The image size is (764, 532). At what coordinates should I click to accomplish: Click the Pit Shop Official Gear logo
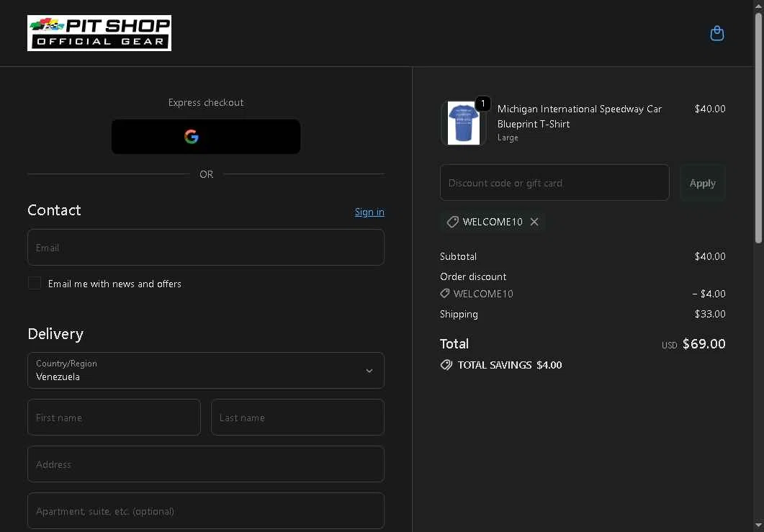click(99, 33)
